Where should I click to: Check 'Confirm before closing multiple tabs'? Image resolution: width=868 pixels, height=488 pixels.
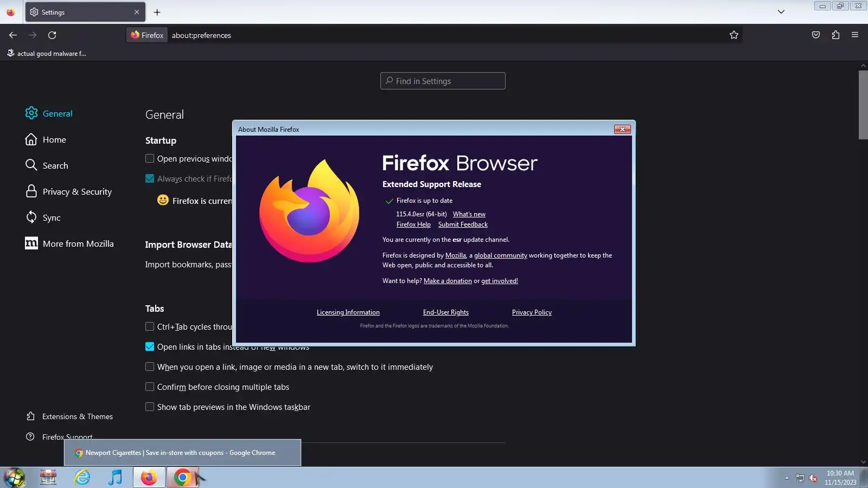(150, 387)
